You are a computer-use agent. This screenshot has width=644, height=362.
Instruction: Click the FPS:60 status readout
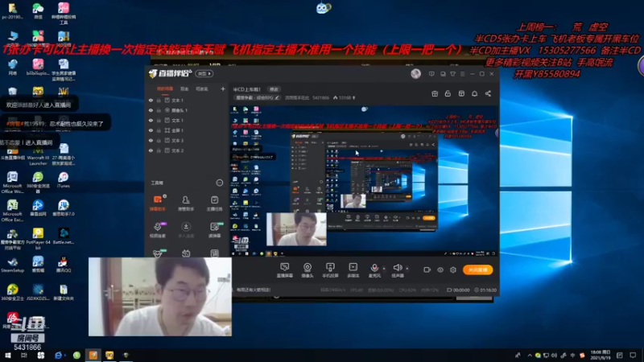point(357,290)
